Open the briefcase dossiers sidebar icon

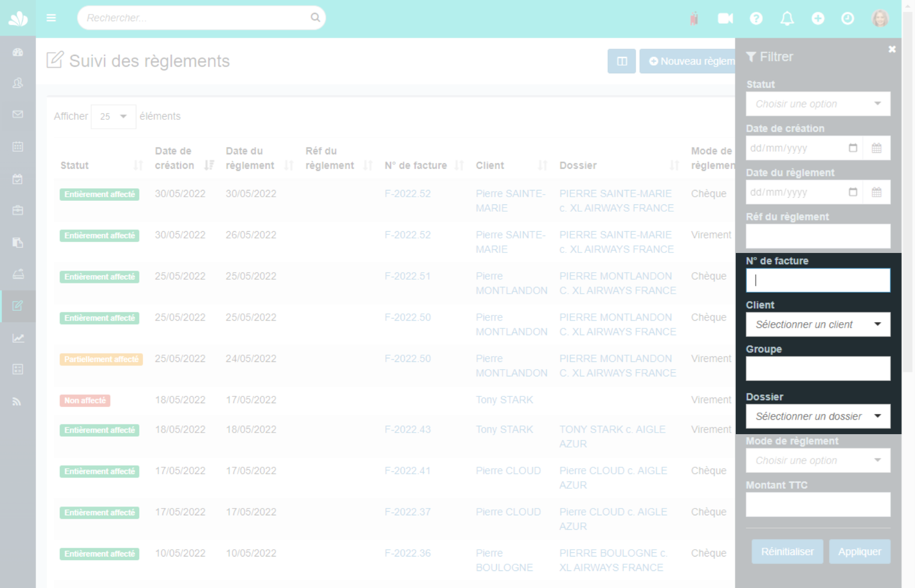[x=18, y=210]
